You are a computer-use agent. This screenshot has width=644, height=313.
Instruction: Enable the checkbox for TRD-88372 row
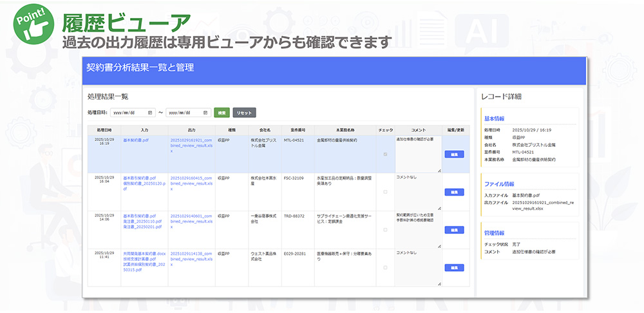[x=385, y=230]
